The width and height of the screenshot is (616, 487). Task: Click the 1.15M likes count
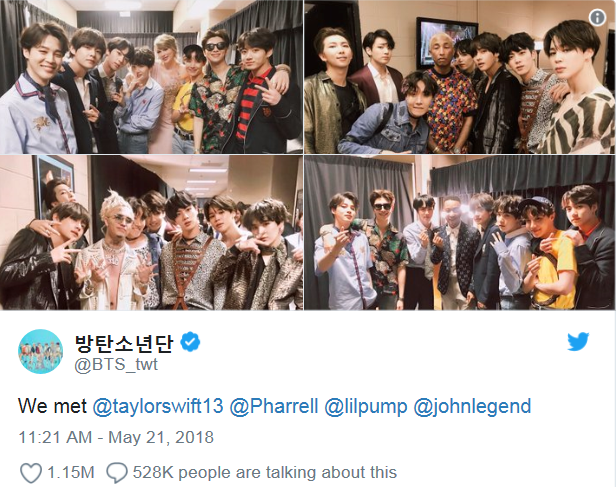pyautogui.click(x=71, y=472)
